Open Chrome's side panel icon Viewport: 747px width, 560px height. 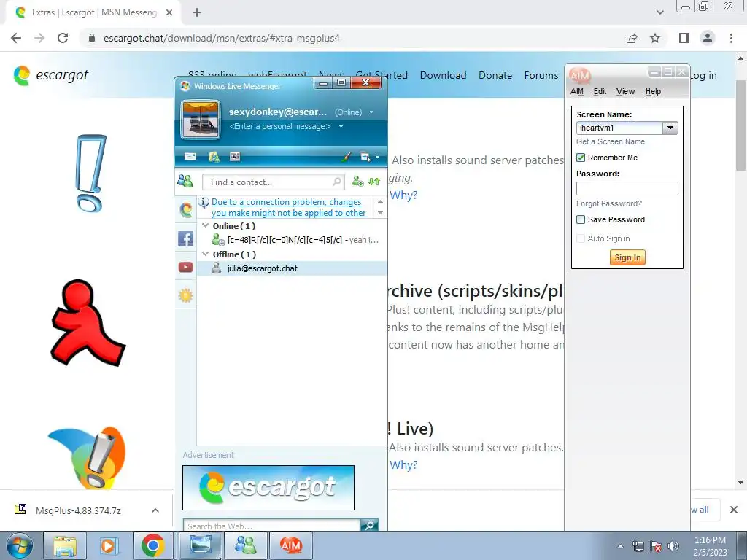click(684, 38)
